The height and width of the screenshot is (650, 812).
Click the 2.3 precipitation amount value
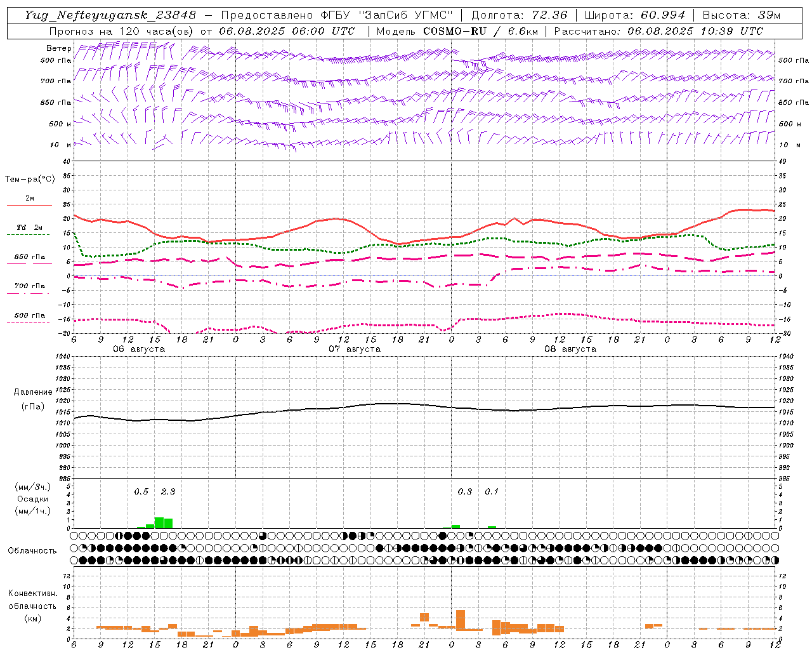(x=168, y=491)
